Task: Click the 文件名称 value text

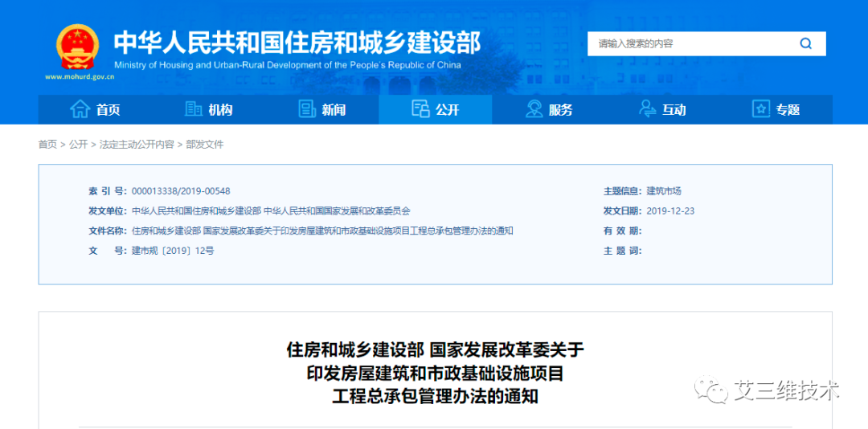Action: pyautogui.click(x=322, y=231)
